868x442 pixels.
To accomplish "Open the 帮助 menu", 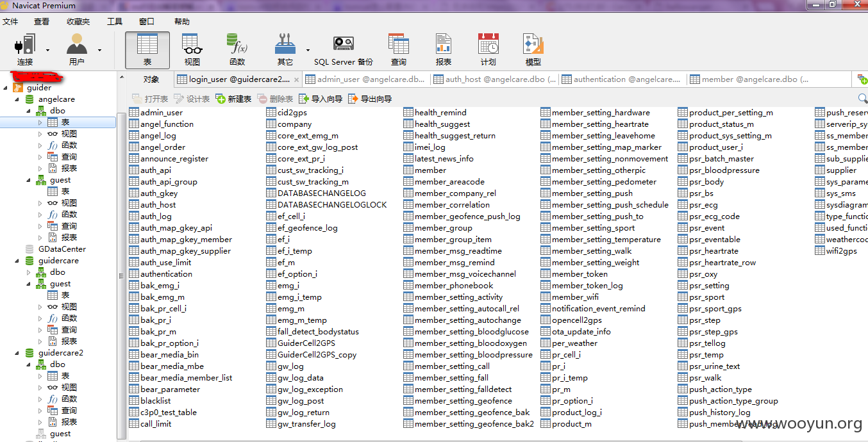I will [182, 21].
